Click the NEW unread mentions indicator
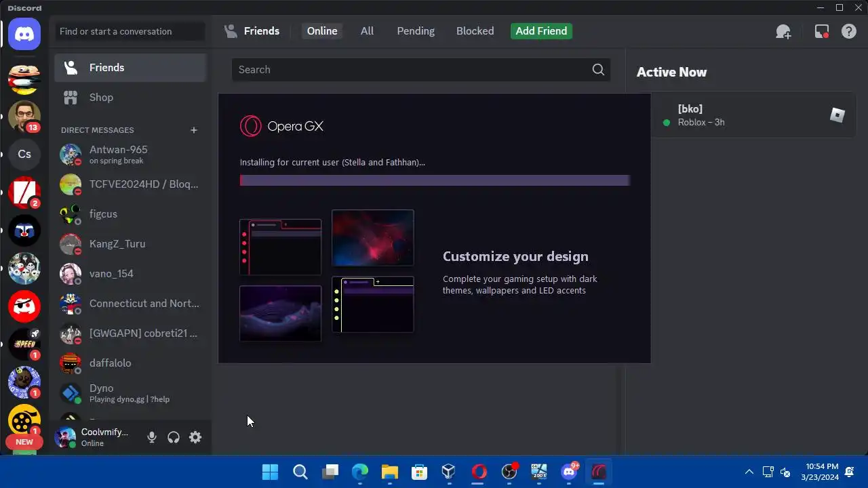The height and width of the screenshot is (488, 868). tap(24, 442)
